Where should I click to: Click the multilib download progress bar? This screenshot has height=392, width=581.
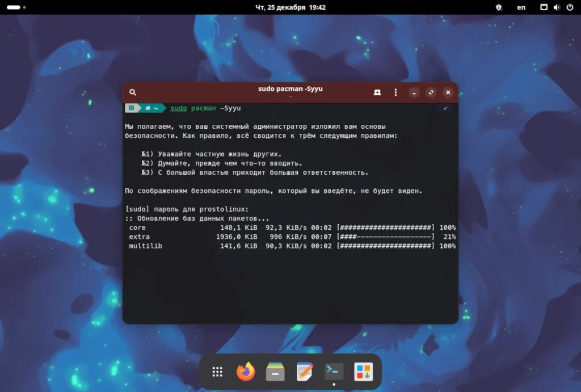pyautogui.click(x=385, y=246)
